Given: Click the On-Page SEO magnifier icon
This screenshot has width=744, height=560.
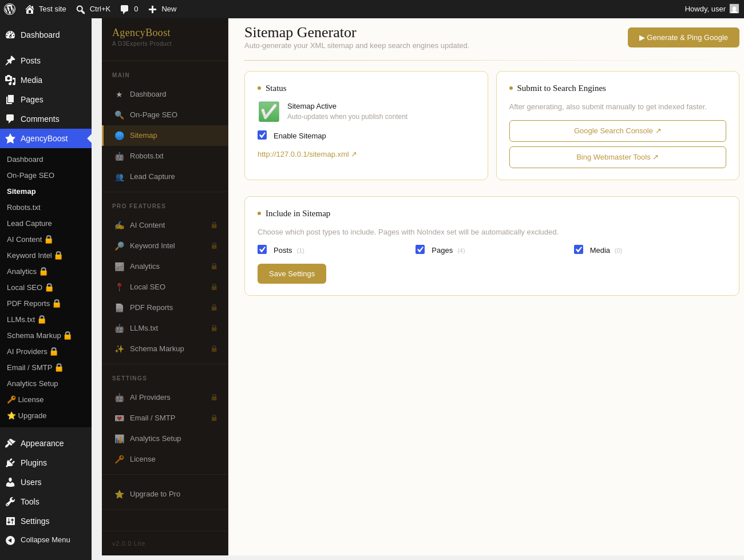Looking at the screenshot, I should (119, 115).
